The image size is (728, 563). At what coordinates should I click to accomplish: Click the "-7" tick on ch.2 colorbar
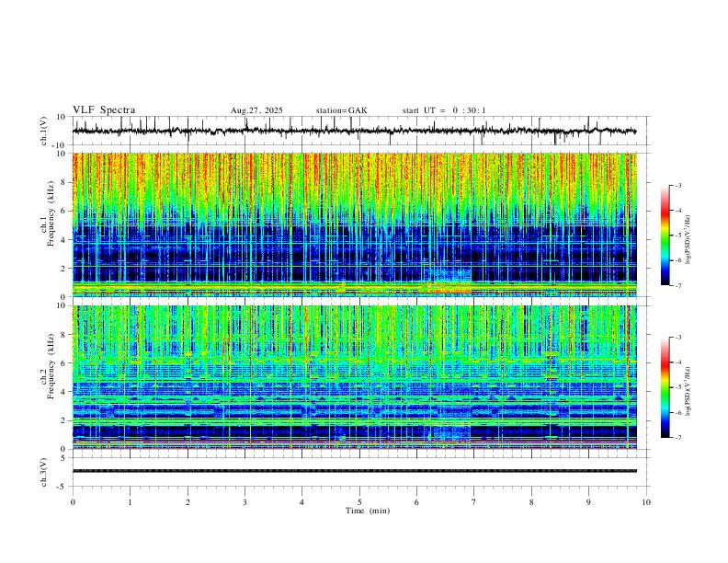677,438
